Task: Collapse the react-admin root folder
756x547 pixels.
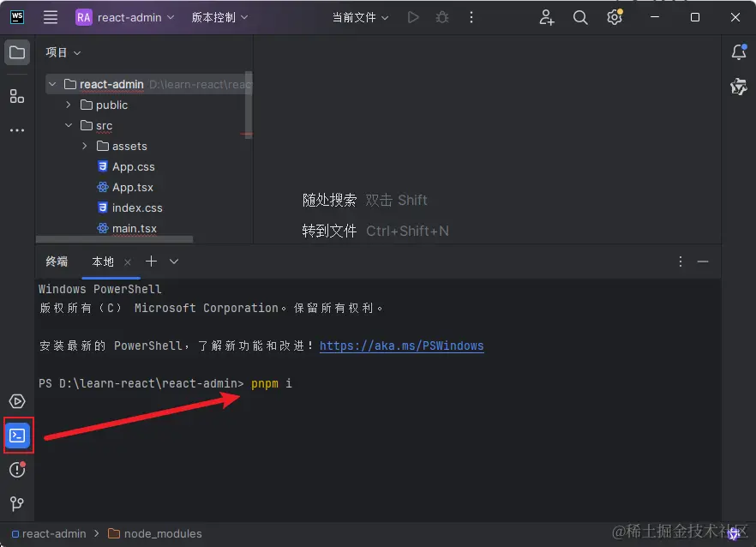Action: point(52,84)
